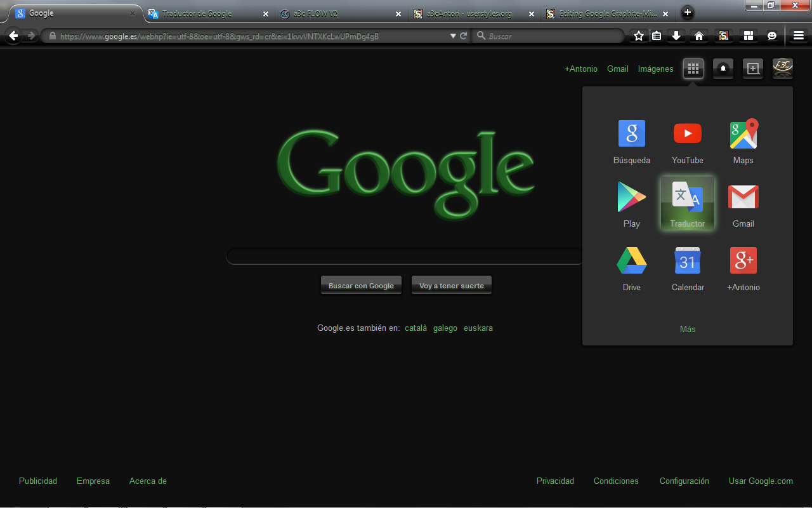
Task: Open the Configuración footer link
Action: pos(684,481)
